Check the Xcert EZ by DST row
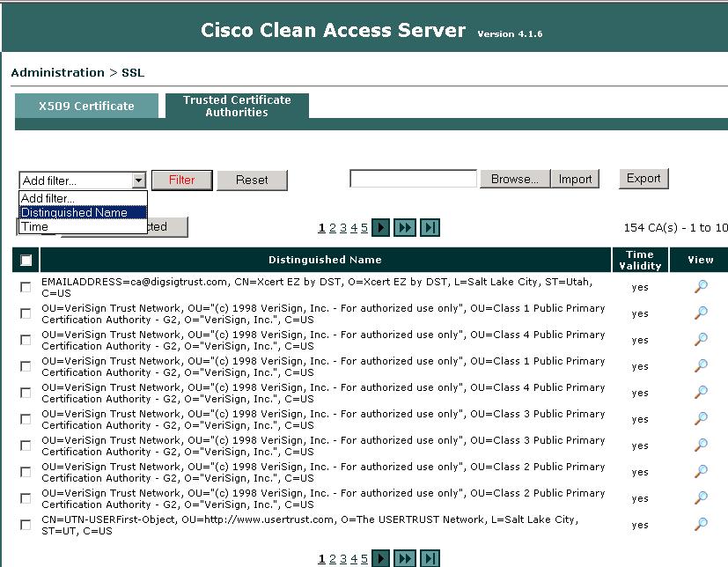The width and height of the screenshot is (728, 567). (26, 287)
